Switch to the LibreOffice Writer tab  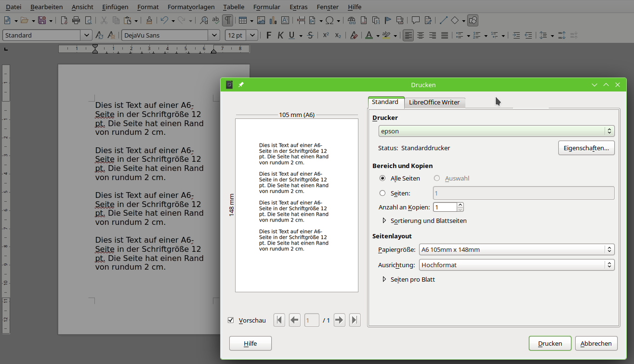click(x=434, y=102)
